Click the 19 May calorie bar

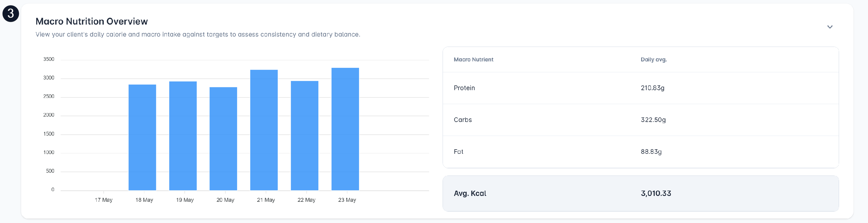point(183,136)
